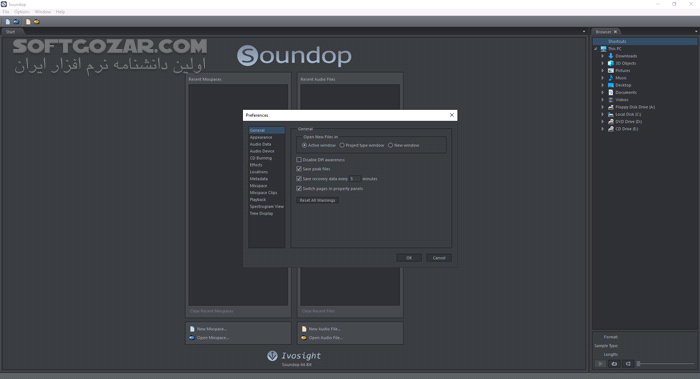The width and height of the screenshot is (700, 379).
Task: Expand the Pictures tree node
Action: 603,71
